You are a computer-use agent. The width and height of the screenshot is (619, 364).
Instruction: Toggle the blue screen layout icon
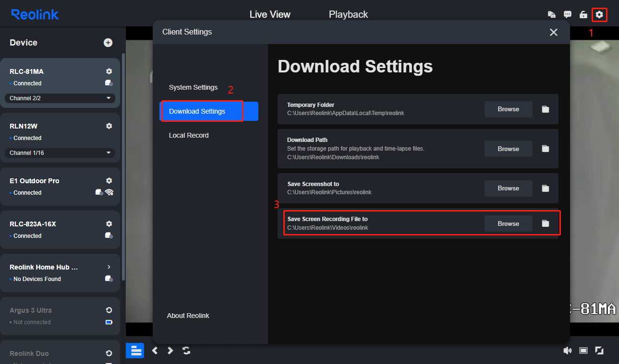(x=135, y=351)
